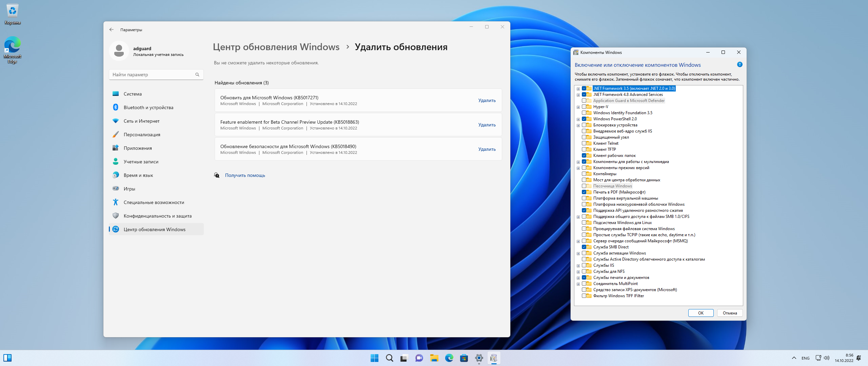Expand the Hyper-V tree node
The image size is (868, 366).
click(578, 107)
